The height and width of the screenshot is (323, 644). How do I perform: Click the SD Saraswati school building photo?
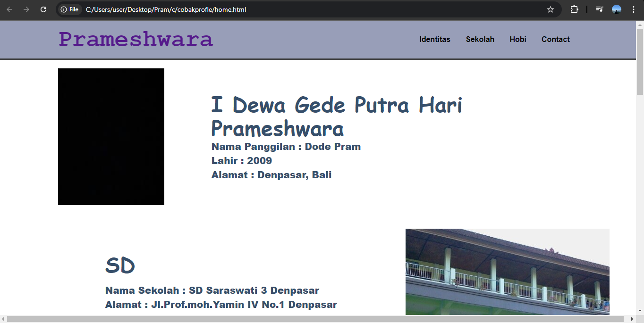click(x=507, y=271)
